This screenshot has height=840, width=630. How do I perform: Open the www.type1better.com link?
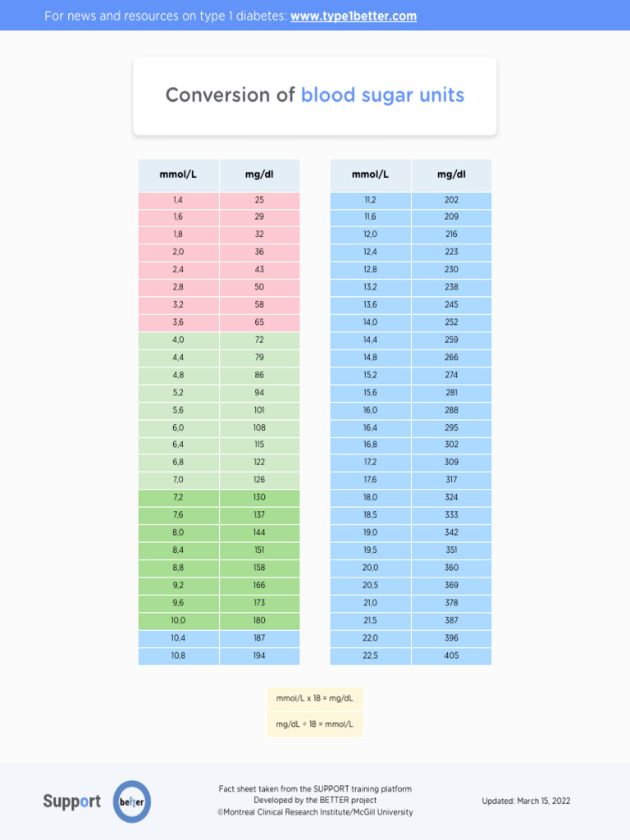point(354,16)
